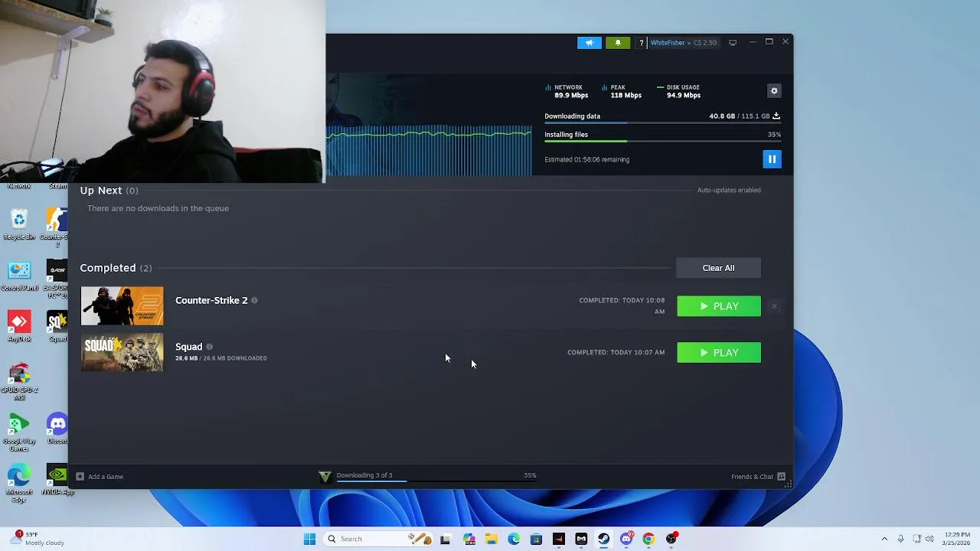Show hidden system tray icons
The width and height of the screenshot is (980, 551).
coord(884,539)
